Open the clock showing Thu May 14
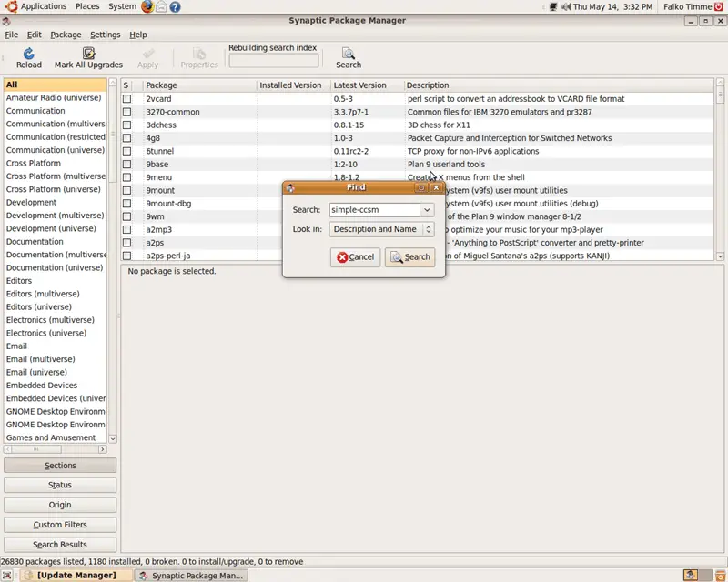Viewport: 728px width, 582px height. click(x=612, y=7)
